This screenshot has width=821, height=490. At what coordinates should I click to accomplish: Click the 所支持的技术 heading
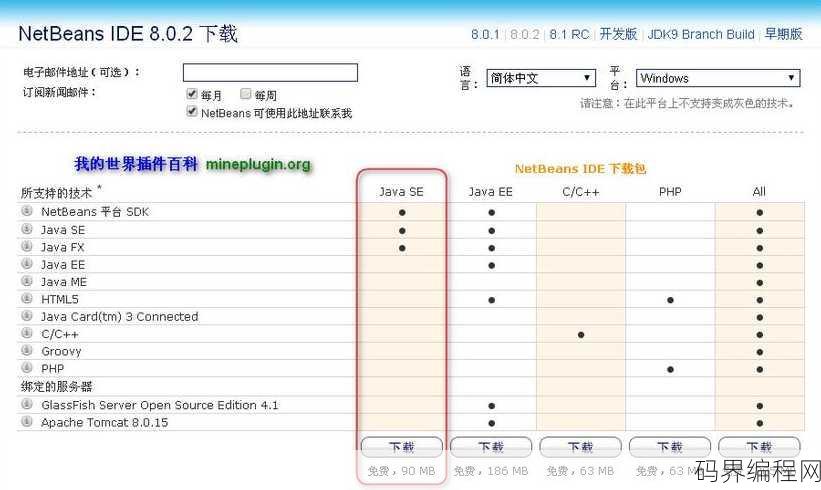pyautogui.click(x=57, y=193)
